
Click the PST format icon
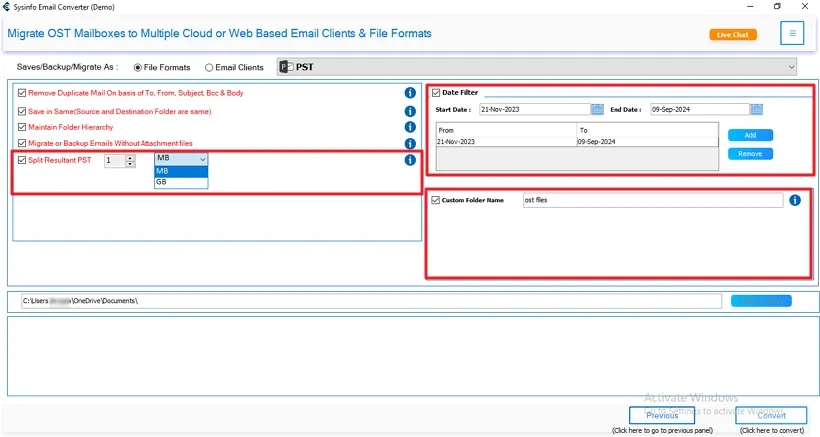(x=286, y=67)
